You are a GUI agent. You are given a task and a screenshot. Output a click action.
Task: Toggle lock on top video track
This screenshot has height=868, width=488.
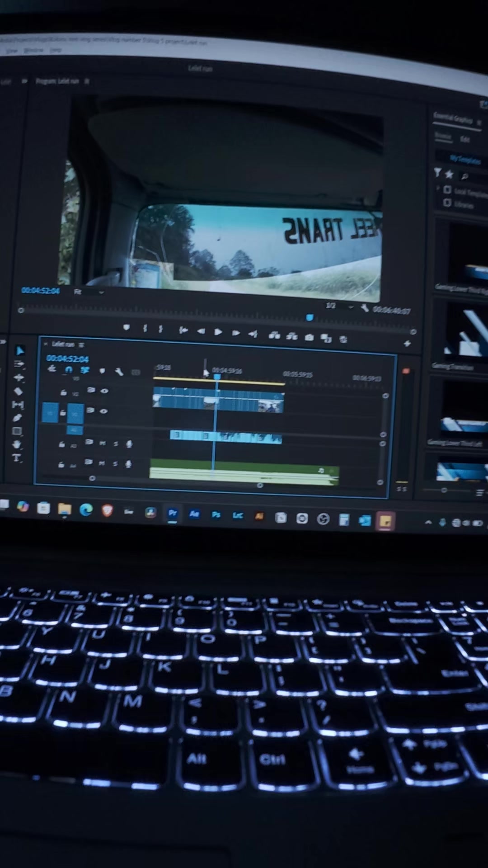tap(64, 392)
